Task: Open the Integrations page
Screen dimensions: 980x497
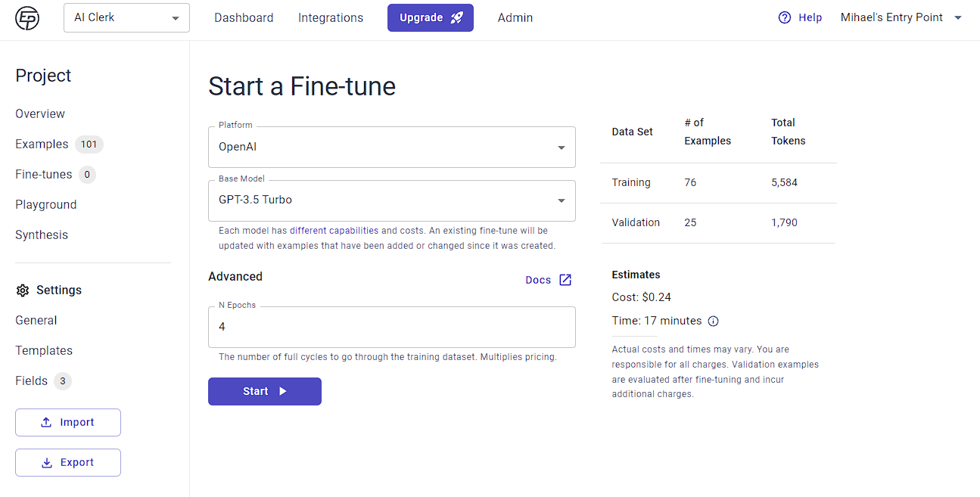Action: pos(331,17)
